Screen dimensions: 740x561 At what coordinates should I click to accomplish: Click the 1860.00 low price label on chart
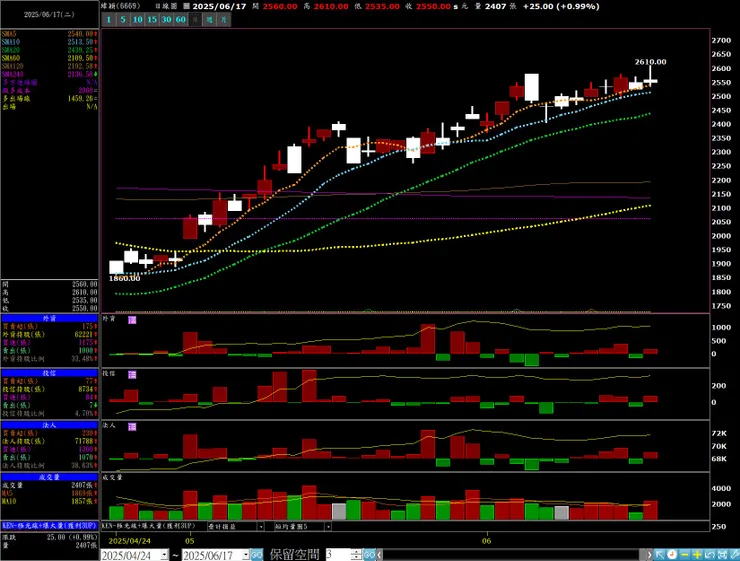point(125,278)
